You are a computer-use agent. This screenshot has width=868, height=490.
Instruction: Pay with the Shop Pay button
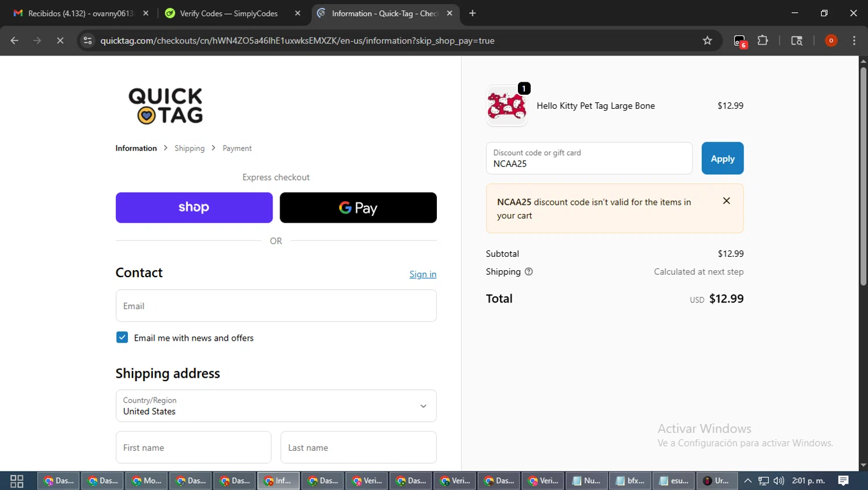pyautogui.click(x=194, y=208)
